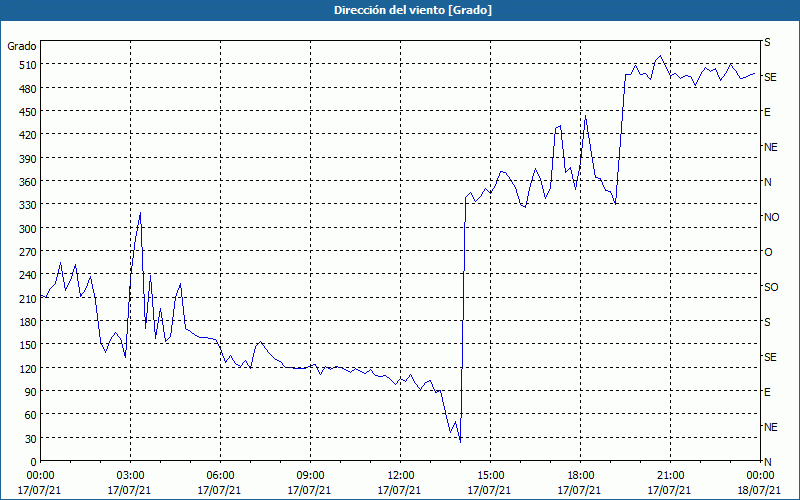Select the 90 degree axis label
The image size is (800, 500).
pyautogui.click(x=30, y=392)
